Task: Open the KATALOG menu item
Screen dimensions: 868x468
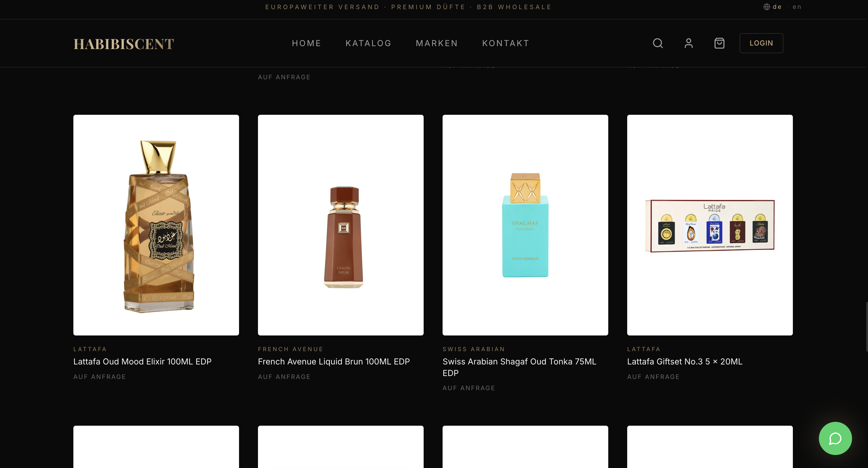Action: coord(368,43)
